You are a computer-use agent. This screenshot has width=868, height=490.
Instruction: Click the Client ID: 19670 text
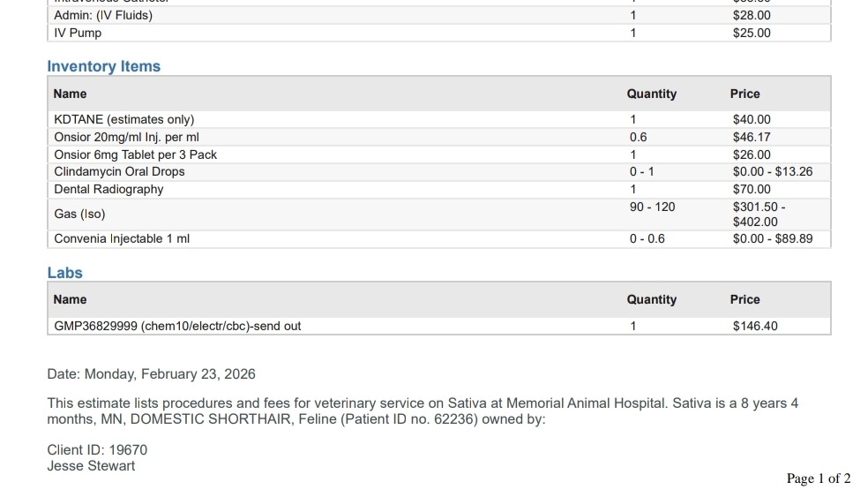[97, 449]
